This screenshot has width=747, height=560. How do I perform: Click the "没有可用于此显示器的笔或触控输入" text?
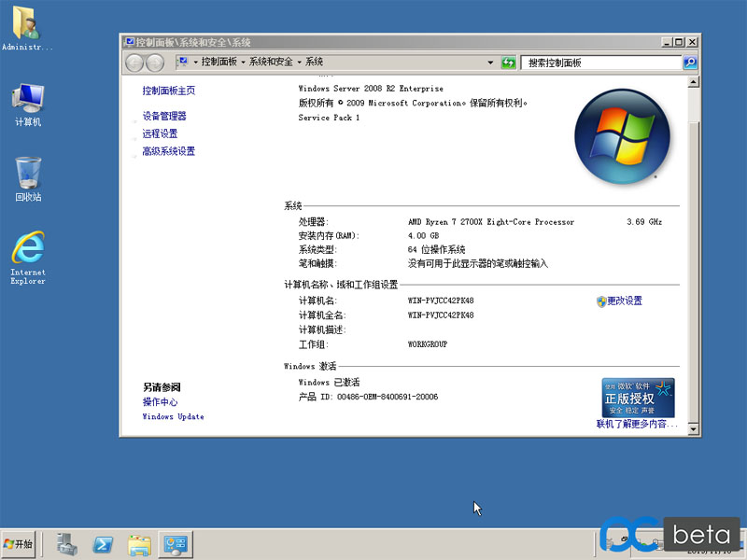[x=478, y=263]
